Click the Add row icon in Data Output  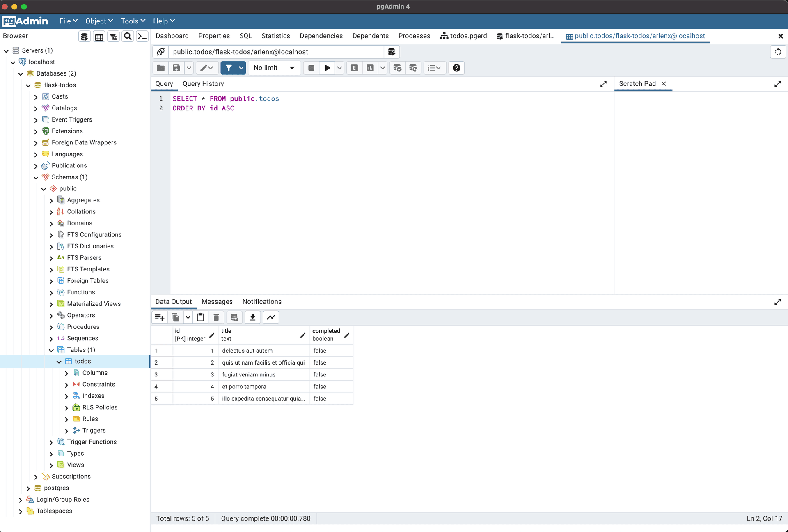pyautogui.click(x=159, y=317)
